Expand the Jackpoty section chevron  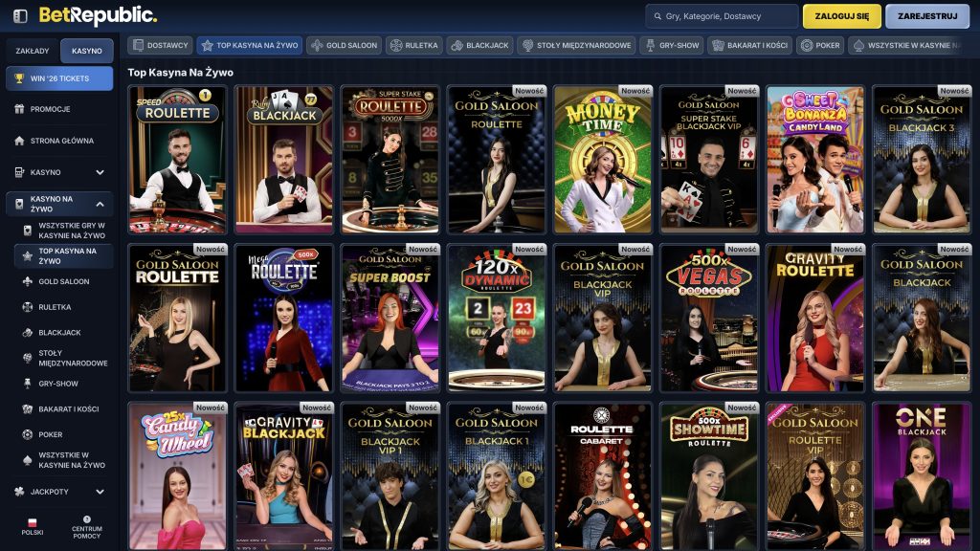coord(100,492)
